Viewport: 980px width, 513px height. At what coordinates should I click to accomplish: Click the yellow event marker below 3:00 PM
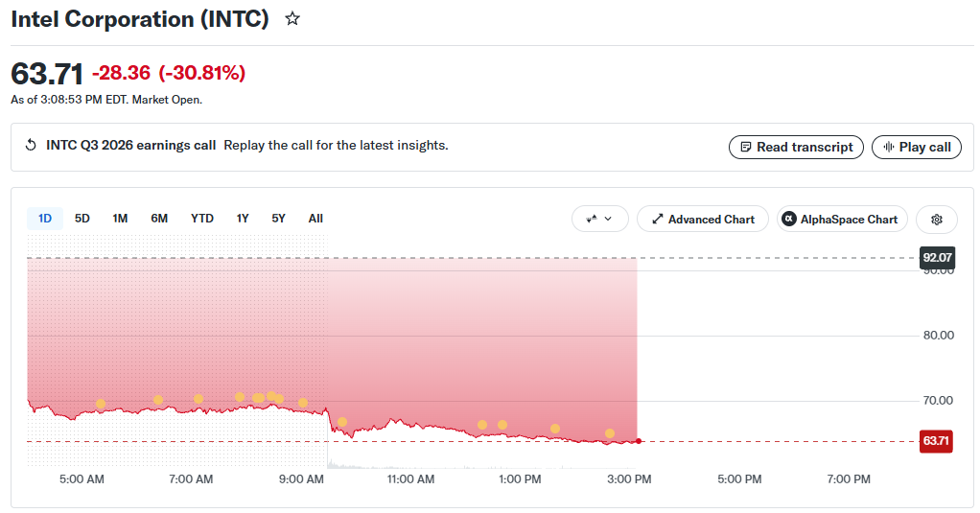(609, 433)
